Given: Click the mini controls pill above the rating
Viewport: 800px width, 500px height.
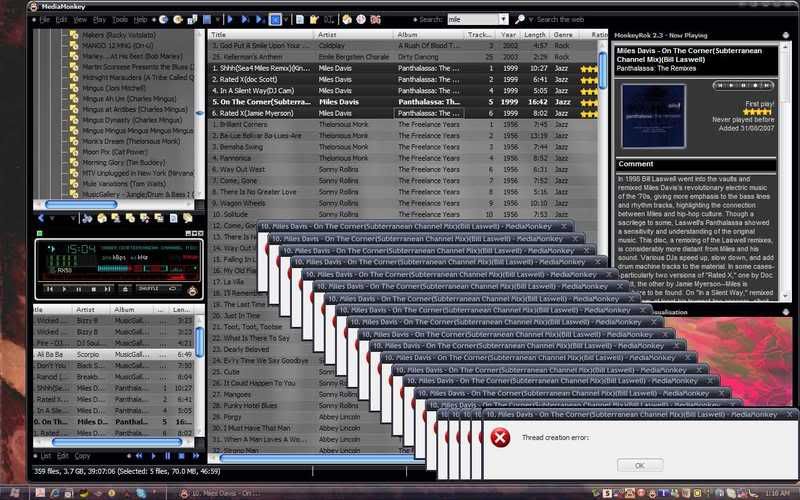Looking at the screenshot, I should (x=743, y=85).
